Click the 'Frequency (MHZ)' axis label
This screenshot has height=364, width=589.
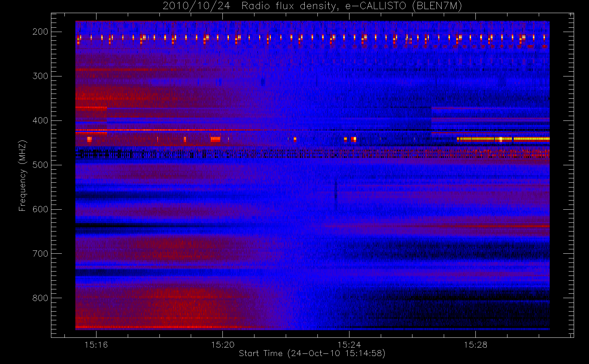23,175
